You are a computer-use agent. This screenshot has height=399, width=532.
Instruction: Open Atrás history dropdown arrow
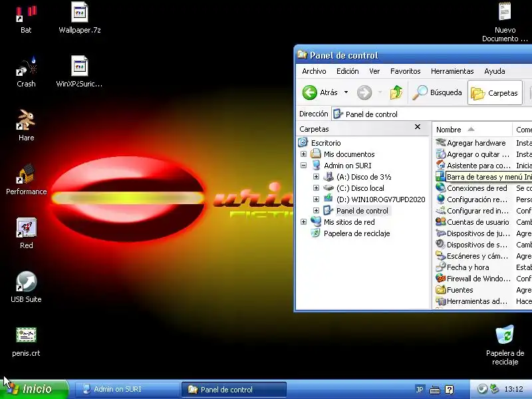[x=346, y=92]
